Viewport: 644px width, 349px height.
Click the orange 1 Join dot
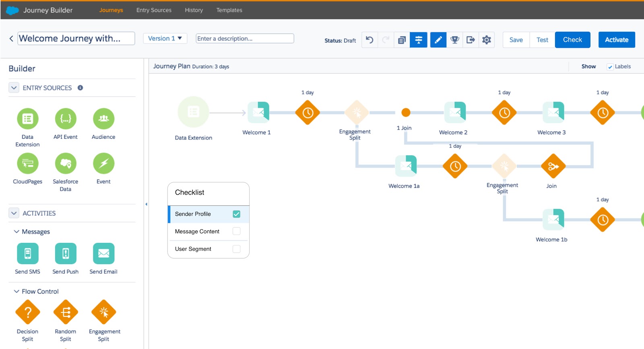tap(406, 112)
